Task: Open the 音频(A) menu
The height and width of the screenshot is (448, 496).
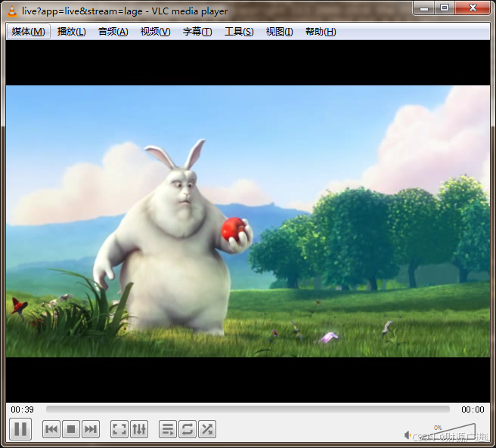Action: 113,31
